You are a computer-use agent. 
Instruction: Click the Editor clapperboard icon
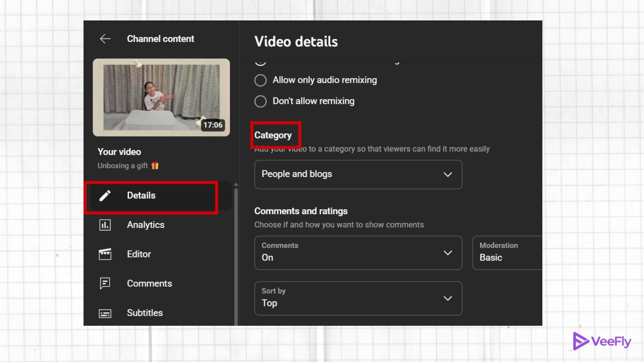[104, 254]
